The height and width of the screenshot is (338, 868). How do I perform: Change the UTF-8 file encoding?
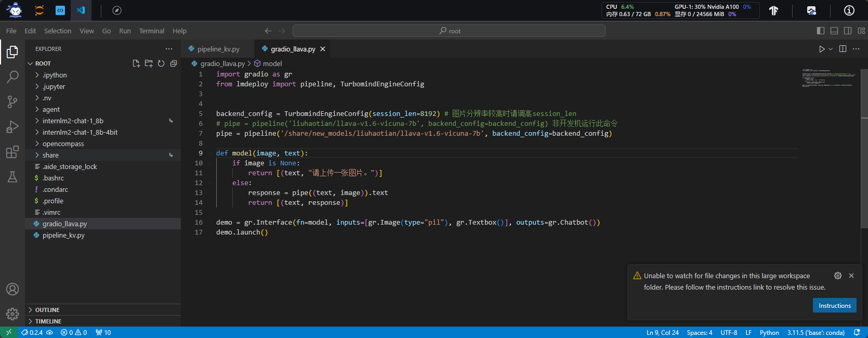tap(729, 332)
